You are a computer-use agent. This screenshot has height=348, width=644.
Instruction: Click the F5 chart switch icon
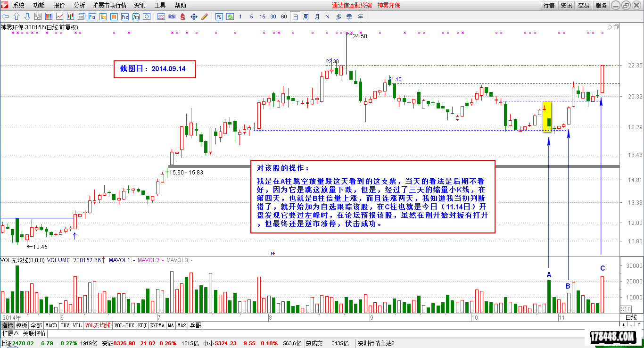click(219, 17)
